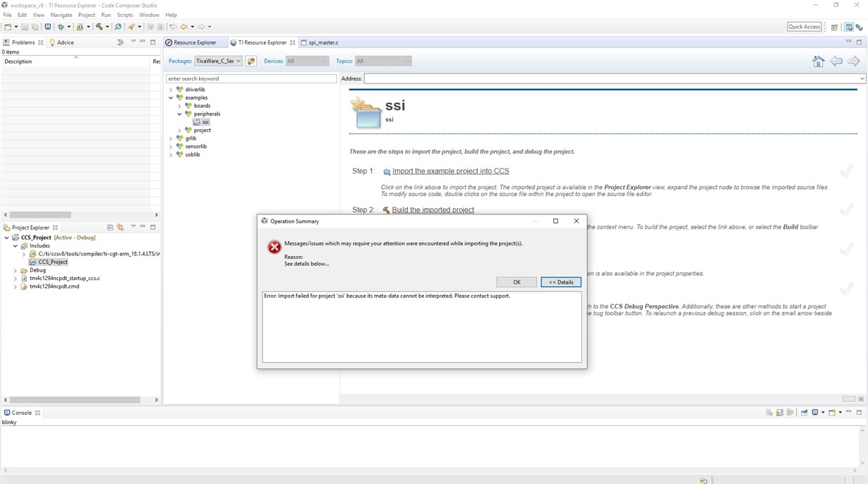Click the Flash rocket toolbar icon
Image resolution: width=868 pixels, height=484 pixels.
coord(131,27)
